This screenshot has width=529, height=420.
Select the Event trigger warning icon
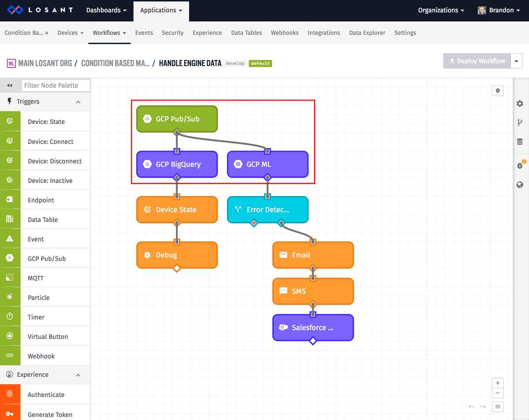pyautogui.click(x=10, y=238)
